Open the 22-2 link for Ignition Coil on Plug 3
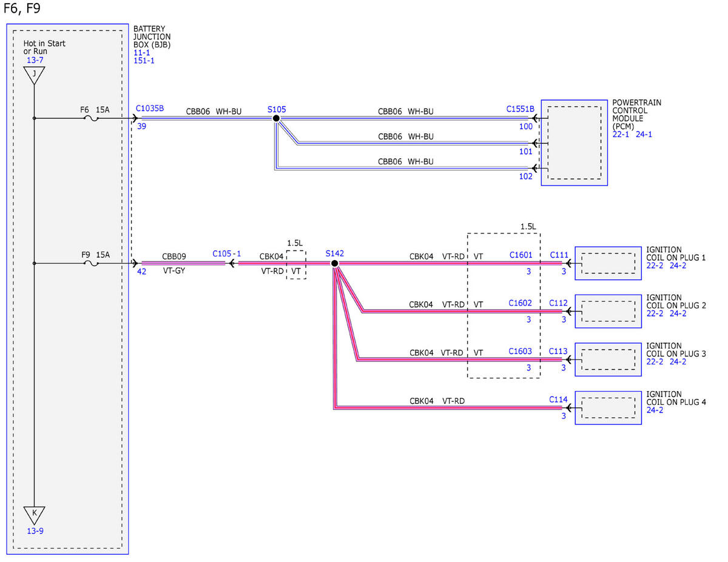Screen dimensions: 728x562 [x=655, y=362]
